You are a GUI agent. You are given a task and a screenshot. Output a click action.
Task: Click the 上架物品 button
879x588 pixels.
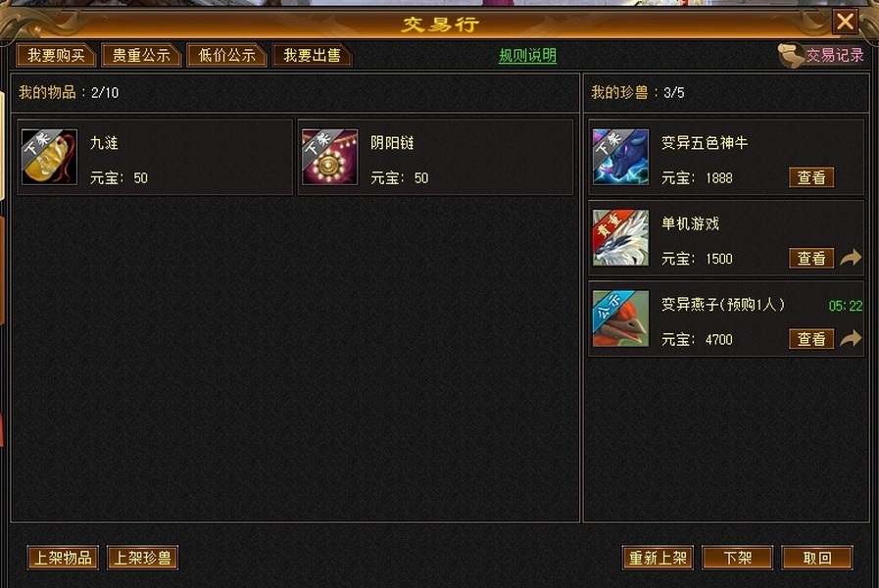point(63,558)
